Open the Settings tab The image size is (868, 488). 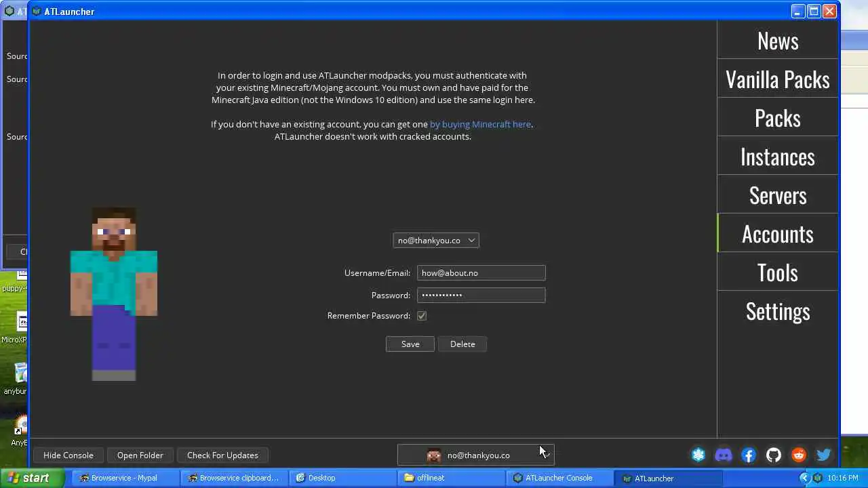pos(778,311)
